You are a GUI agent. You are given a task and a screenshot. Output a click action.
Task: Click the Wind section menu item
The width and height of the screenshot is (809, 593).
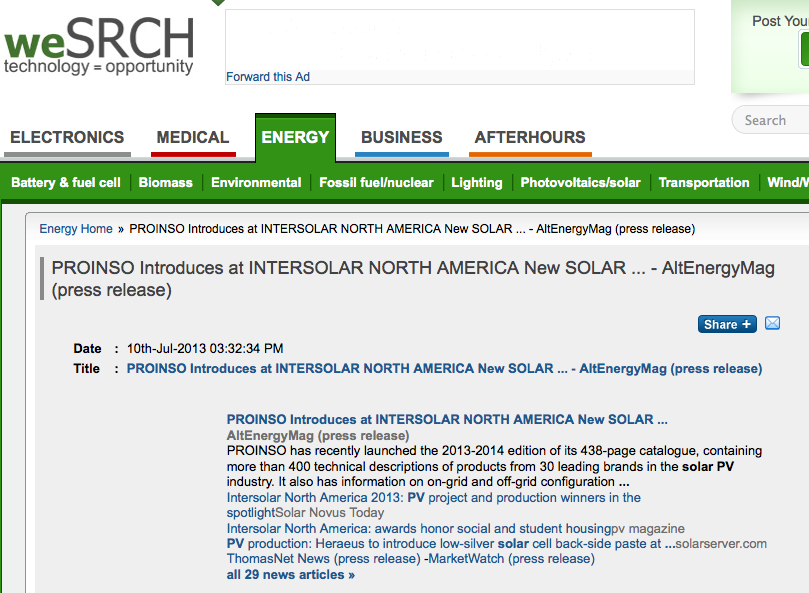pos(788,183)
